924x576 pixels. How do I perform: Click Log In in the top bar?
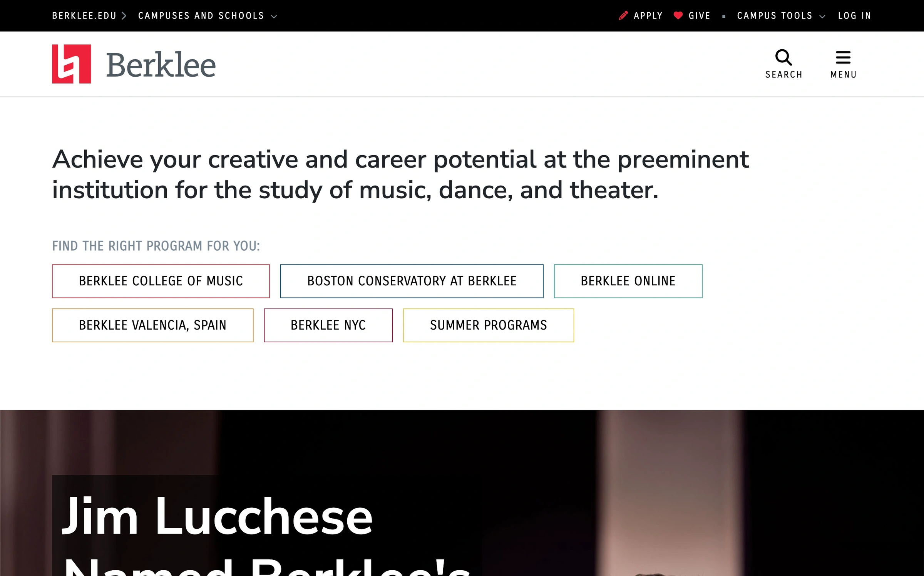tap(855, 16)
